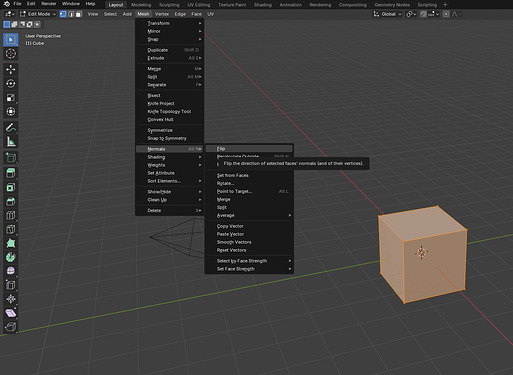Activate the Spin tool
Viewport: 513px width, 375px height.
pyautogui.click(x=11, y=257)
